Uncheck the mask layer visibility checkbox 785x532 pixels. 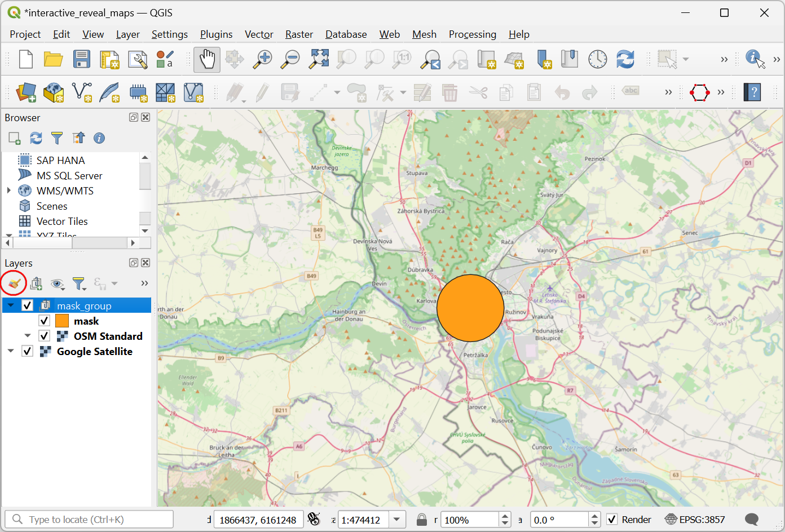(45, 321)
